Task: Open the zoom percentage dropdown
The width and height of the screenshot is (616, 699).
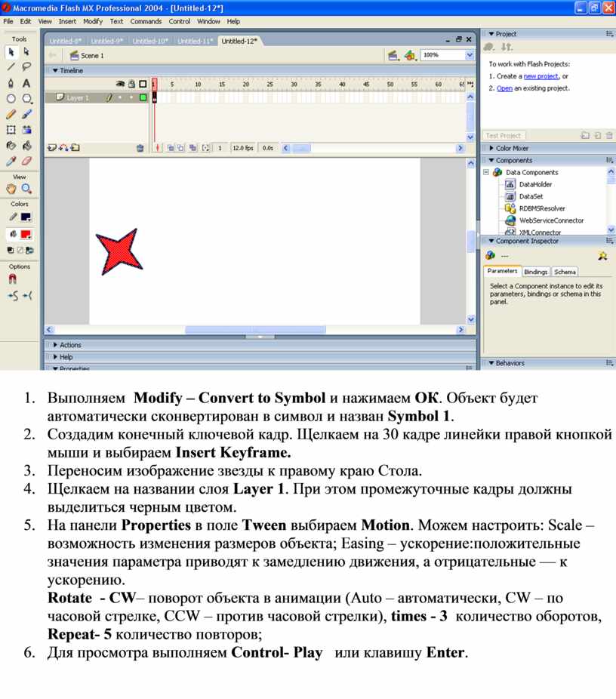Action: coord(470,55)
